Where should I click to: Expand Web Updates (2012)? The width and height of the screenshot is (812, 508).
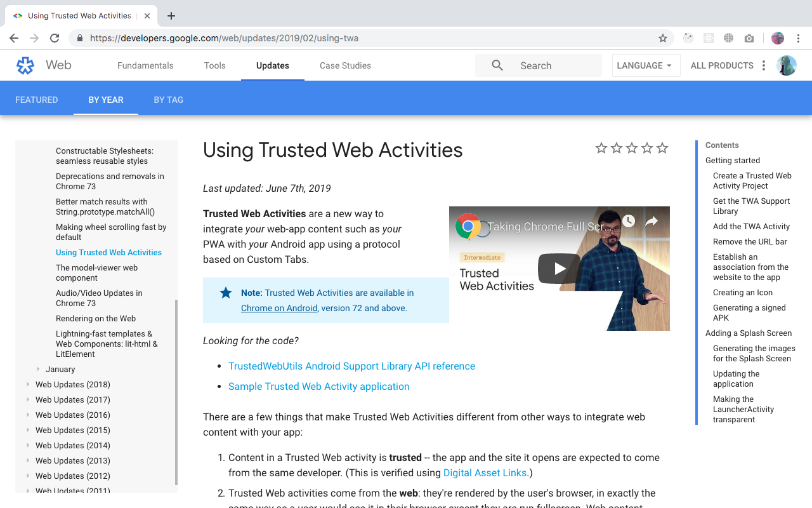click(x=28, y=476)
